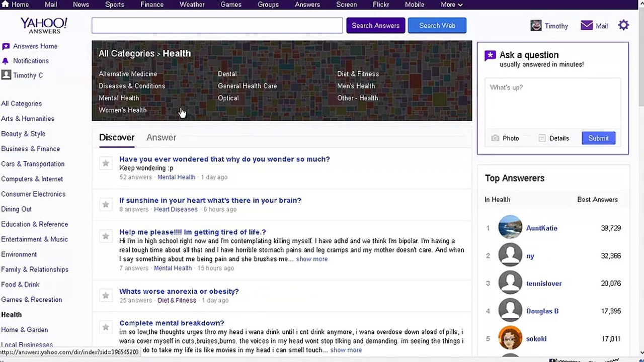The width and height of the screenshot is (644, 362).
Task: Click the Details document icon
Action: click(x=542, y=138)
